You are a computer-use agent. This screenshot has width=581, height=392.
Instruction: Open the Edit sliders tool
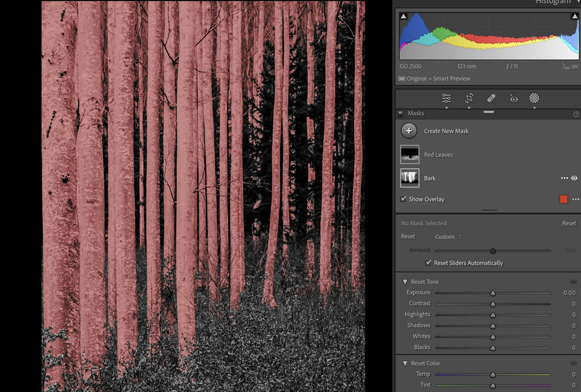coord(446,98)
